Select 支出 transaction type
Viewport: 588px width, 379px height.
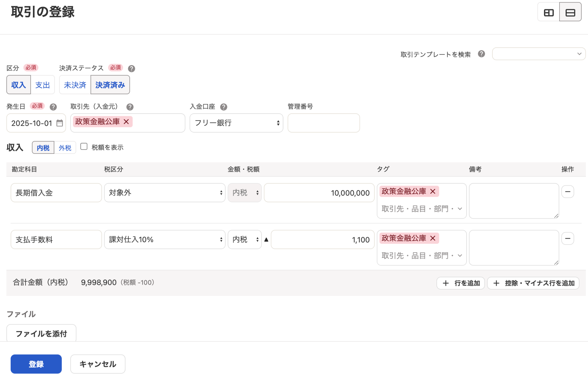point(42,85)
